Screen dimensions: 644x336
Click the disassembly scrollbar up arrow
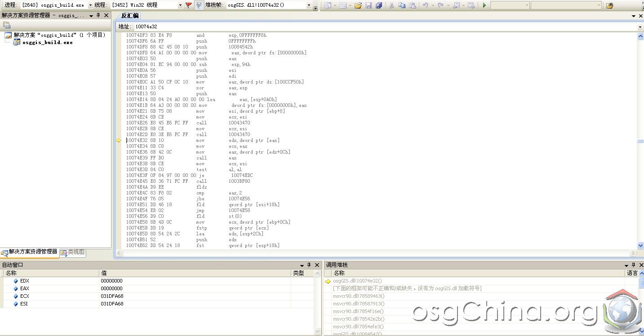tap(640, 36)
